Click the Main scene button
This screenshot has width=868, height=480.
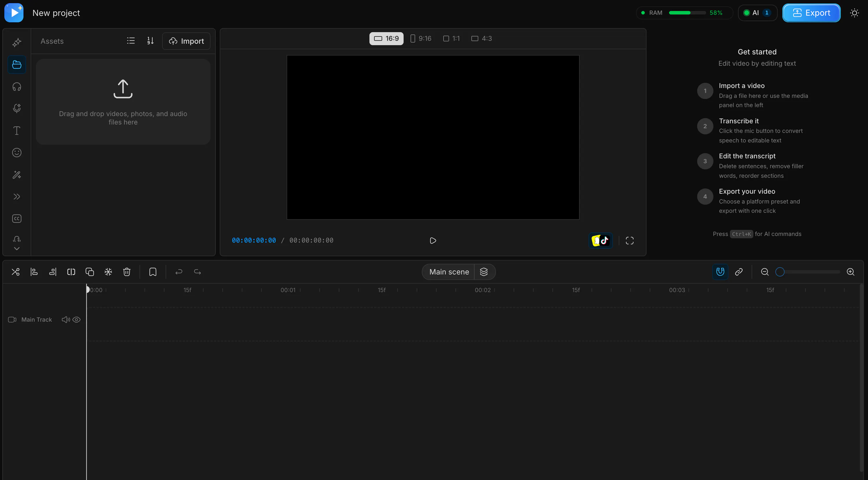[448, 272]
